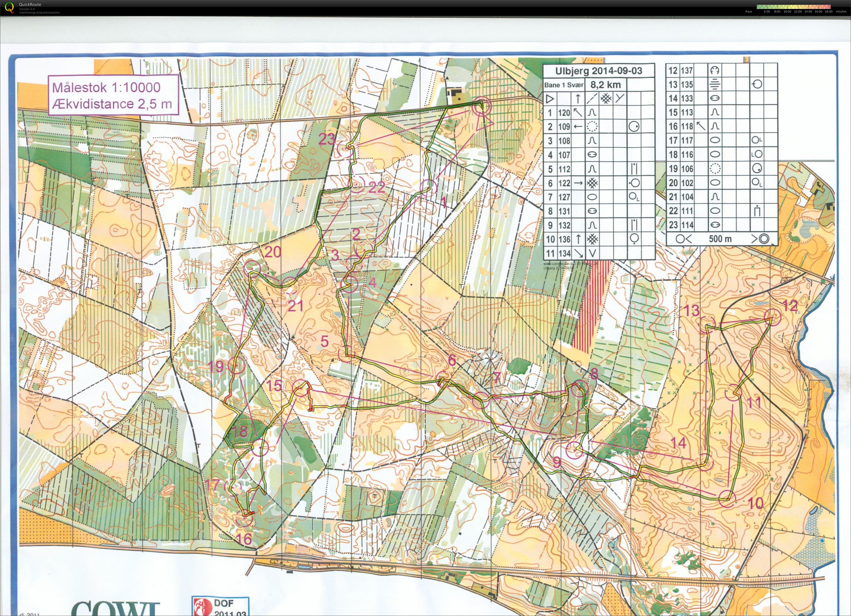Click the '8,2 km' course length cell
This screenshot has height=616, width=851.
tap(606, 85)
